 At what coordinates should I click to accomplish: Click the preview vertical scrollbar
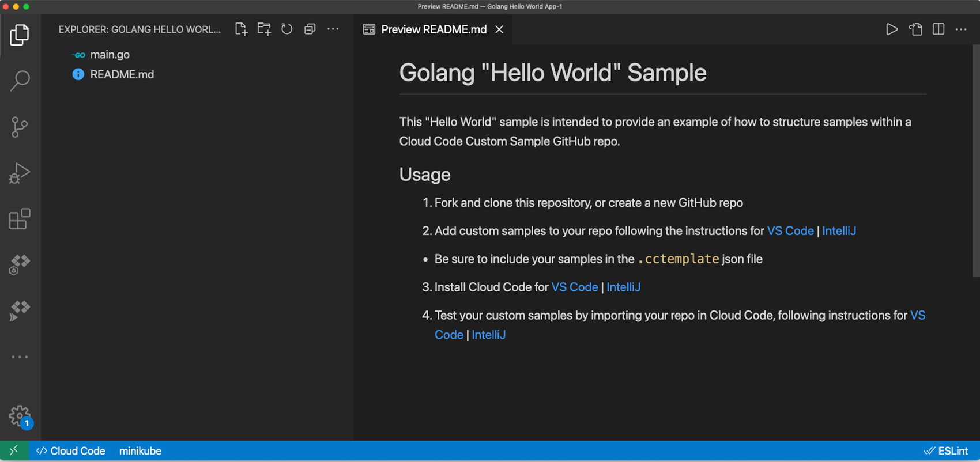coord(976,161)
